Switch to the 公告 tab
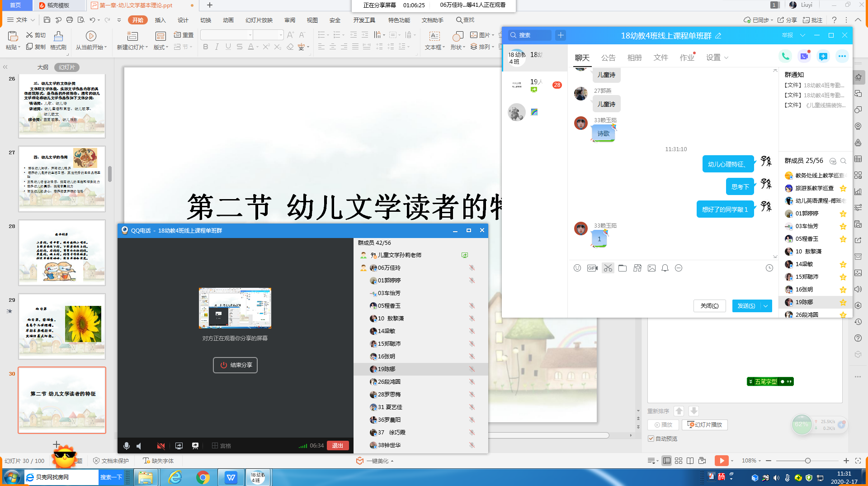This screenshot has width=868, height=486. [x=608, y=57]
